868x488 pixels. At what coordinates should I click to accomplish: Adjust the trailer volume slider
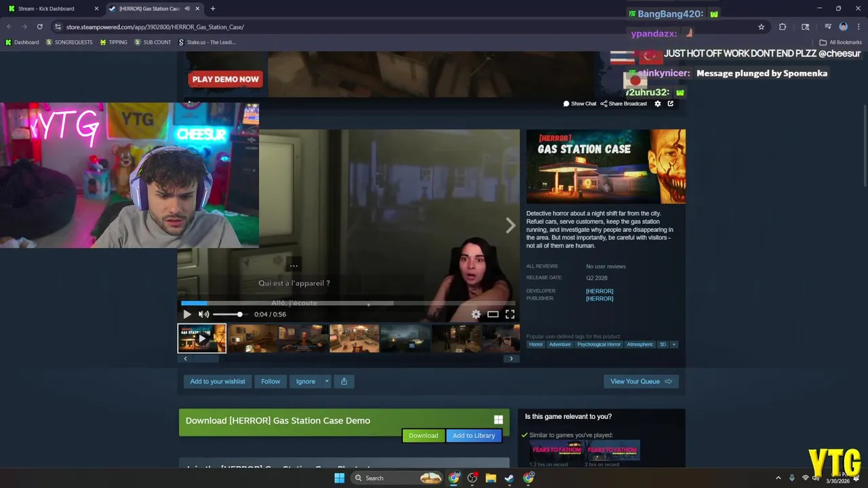pyautogui.click(x=231, y=314)
